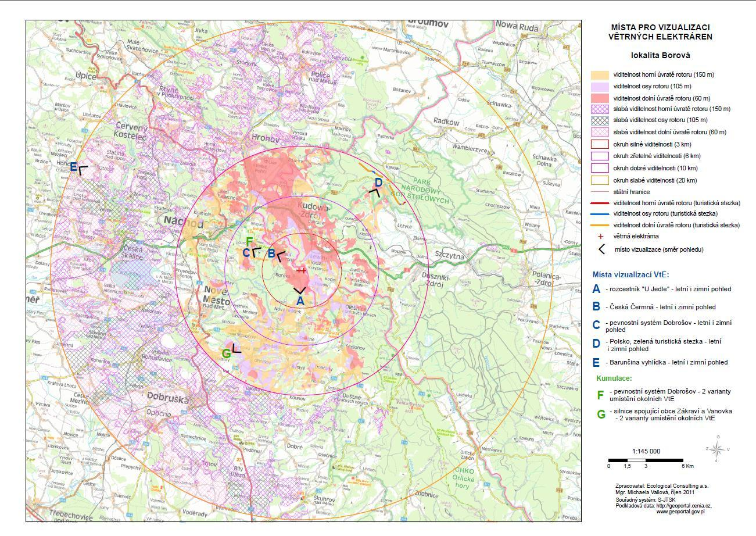Screen dimensions: 756x536
Task: Click the red cross legend symbol for větrná elektrárna
Action: coord(600,237)
